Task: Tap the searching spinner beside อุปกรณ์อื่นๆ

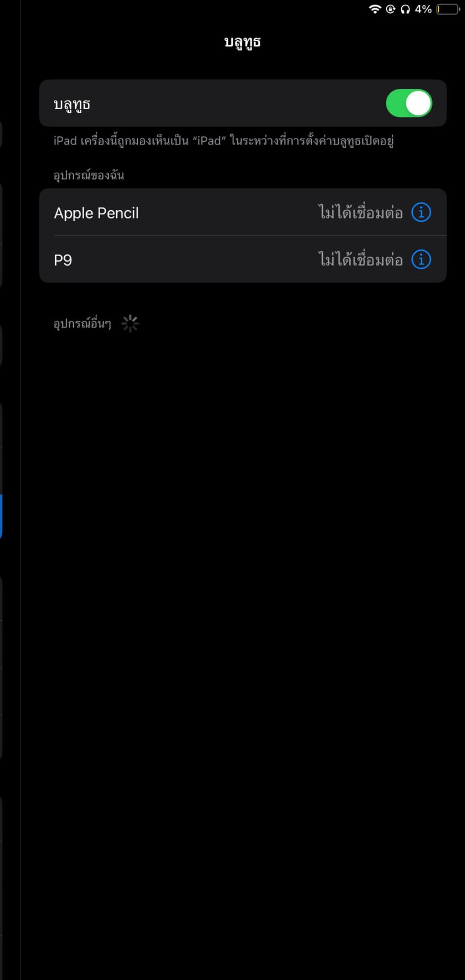Action: (x=130, y=324)
